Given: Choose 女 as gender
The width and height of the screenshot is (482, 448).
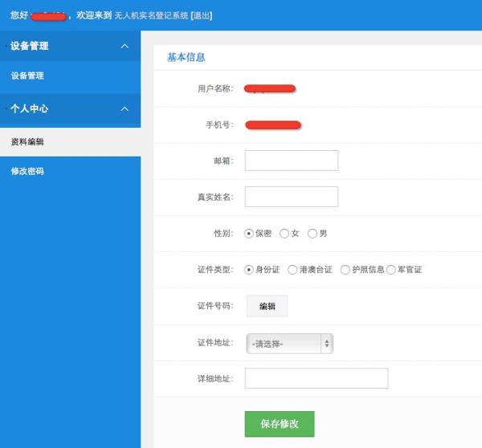Looking at the screenshot, I should 284,234.
